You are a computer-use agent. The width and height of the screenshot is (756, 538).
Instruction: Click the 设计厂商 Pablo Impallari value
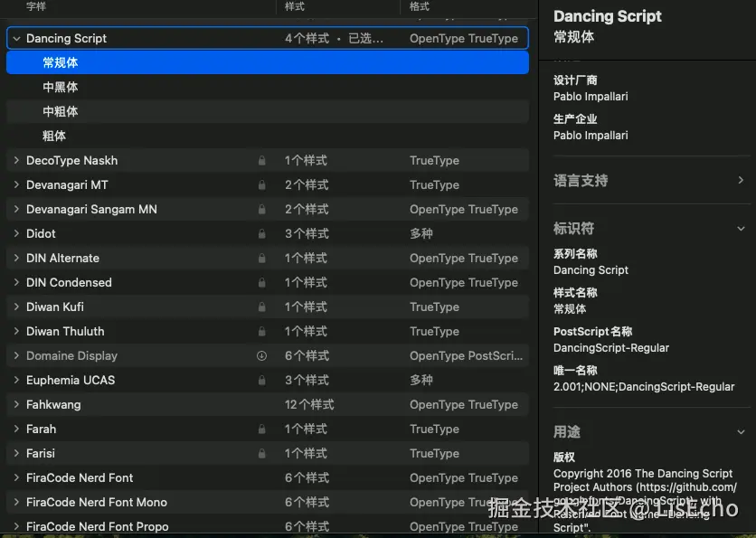click(591, 97)
